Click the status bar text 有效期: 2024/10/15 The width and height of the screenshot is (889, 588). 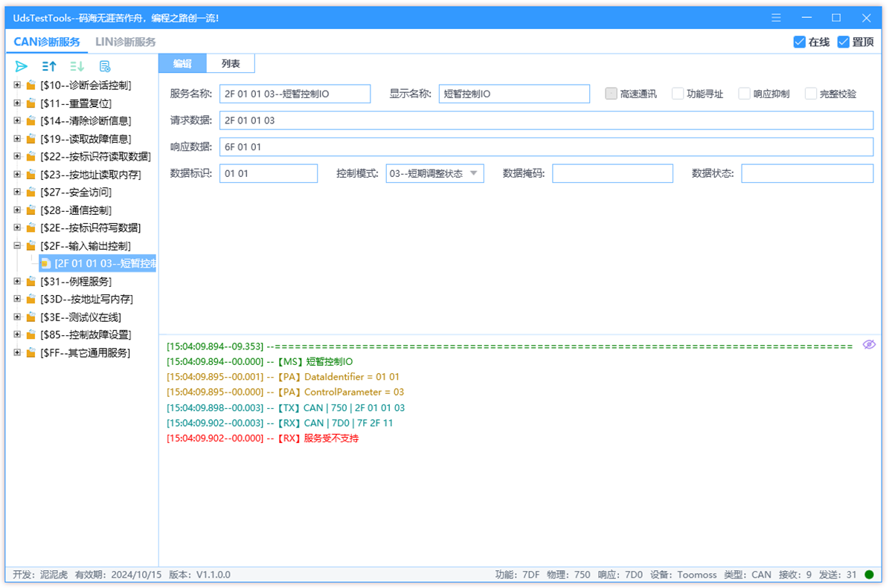click(118, 575)
